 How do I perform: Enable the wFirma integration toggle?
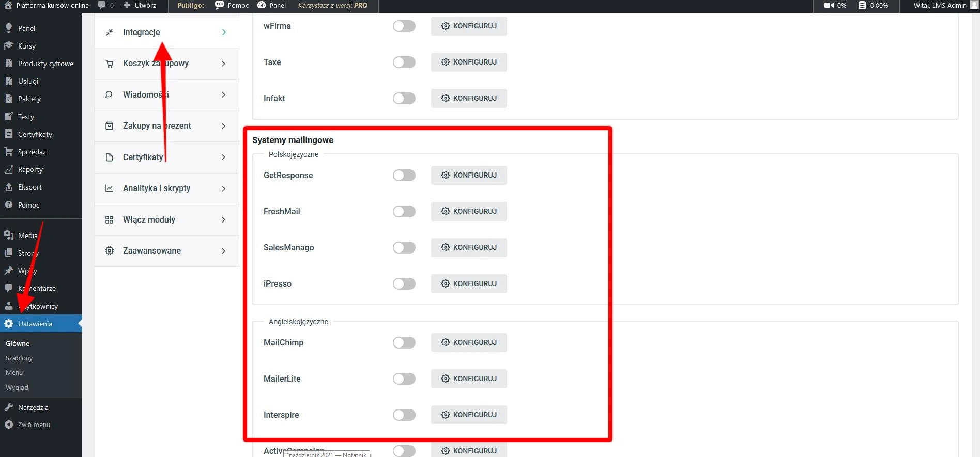click(404, 26)
